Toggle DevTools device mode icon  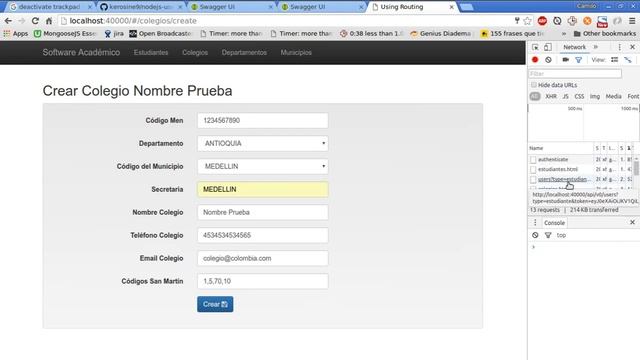[548, 47]
